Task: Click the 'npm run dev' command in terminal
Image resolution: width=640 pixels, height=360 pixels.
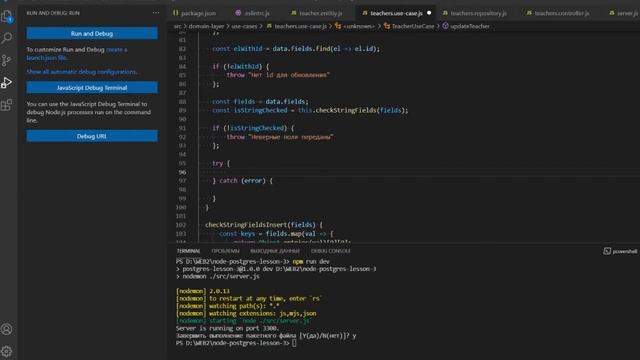Action: click(311, 261)
